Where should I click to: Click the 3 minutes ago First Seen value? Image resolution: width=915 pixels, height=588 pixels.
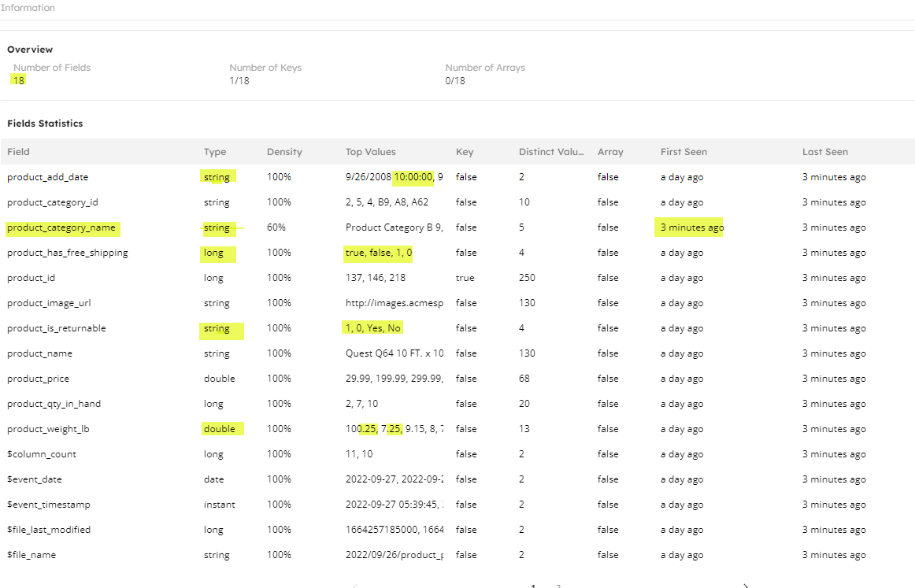pos(688,227)
